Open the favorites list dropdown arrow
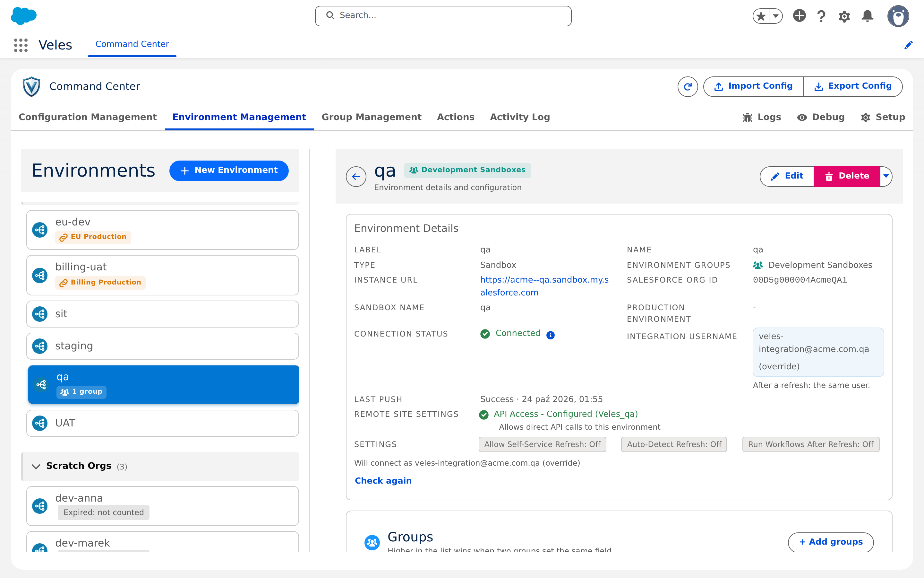Image resolution: width=924 pixels, height=578 pixels. pos(776,16)
